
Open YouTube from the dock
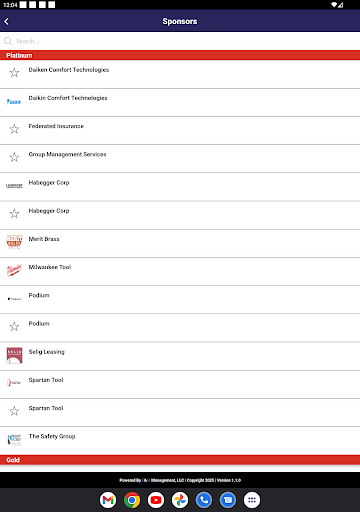(156, 500)
